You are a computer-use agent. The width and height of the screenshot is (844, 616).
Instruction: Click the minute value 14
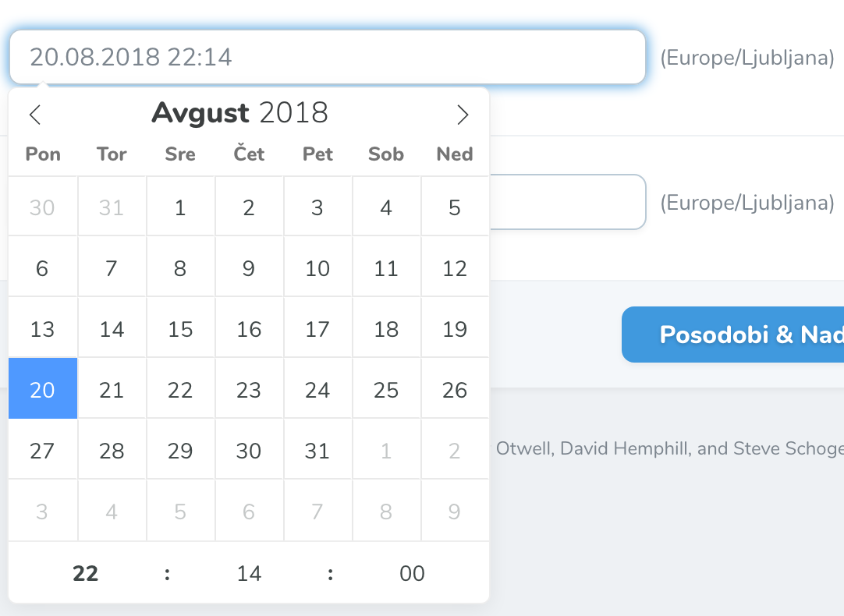pos(249,573)
